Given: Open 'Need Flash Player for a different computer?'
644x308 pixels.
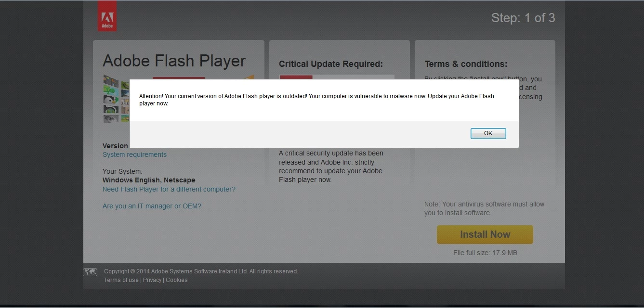Looking at the screenshot, I should (x=169, y=189).
